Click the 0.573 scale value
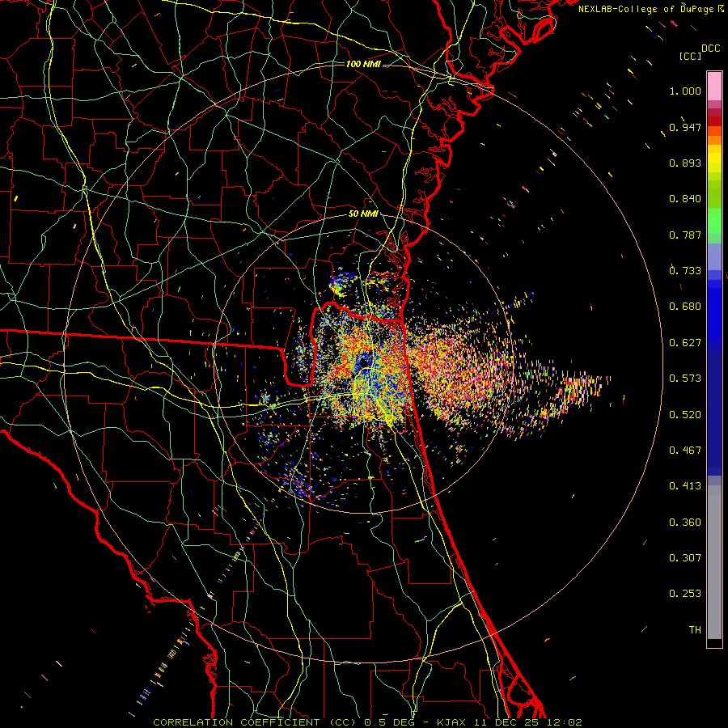Viewport: 728px width, 728px height. coord(685,379)
